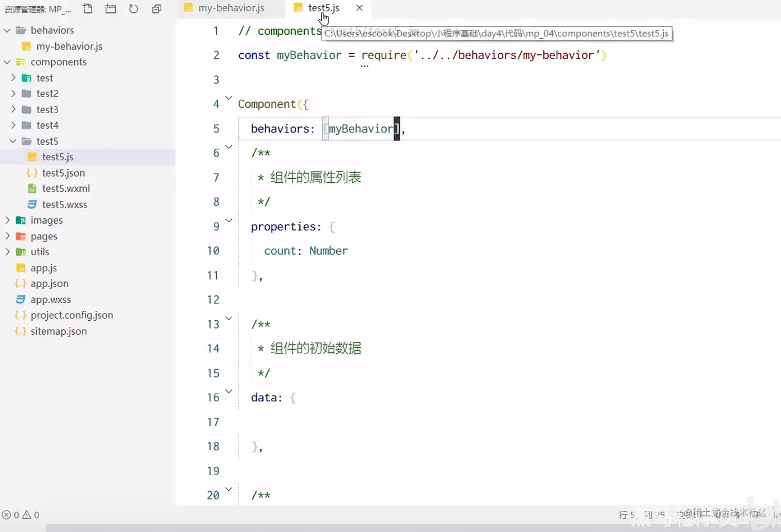Expand the pages folder
Image resolution: width=781 pixels, height=532 pixels.
(x=7, y=236)
